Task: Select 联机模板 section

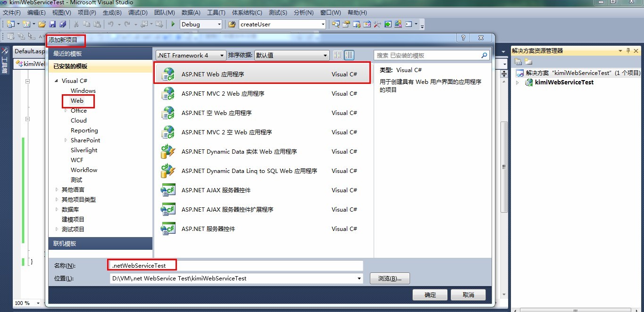Action: point(100,243)
